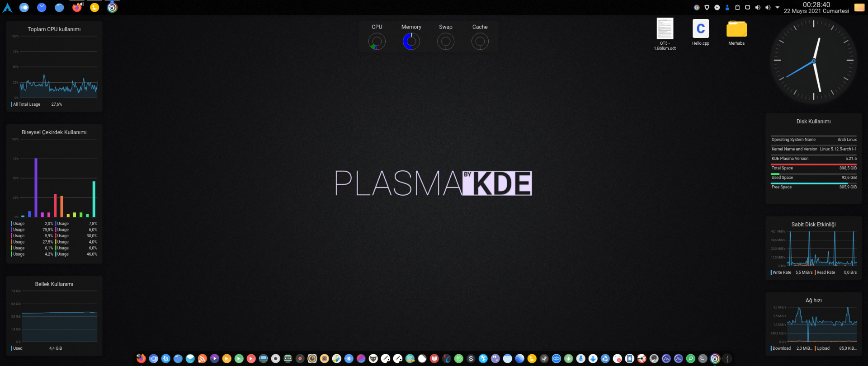Launch the blue recycle icon app
Viewport: 868px width, 366px height.
[605, 358]
